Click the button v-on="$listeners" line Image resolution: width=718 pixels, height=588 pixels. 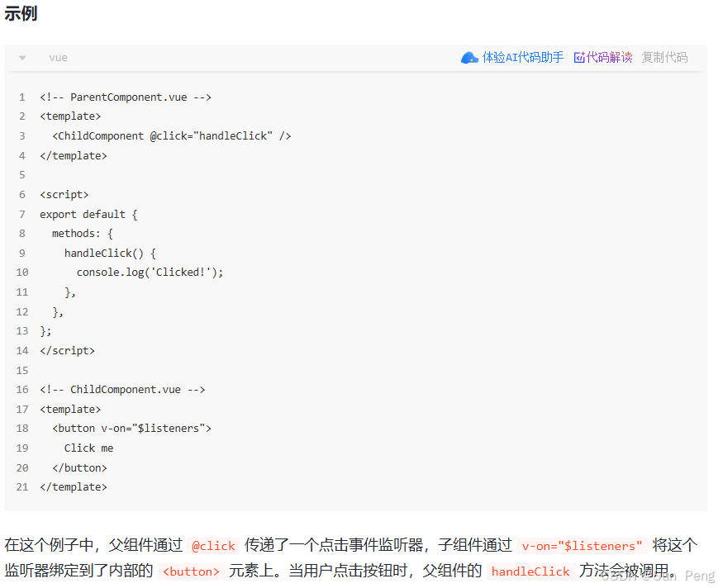132,429
